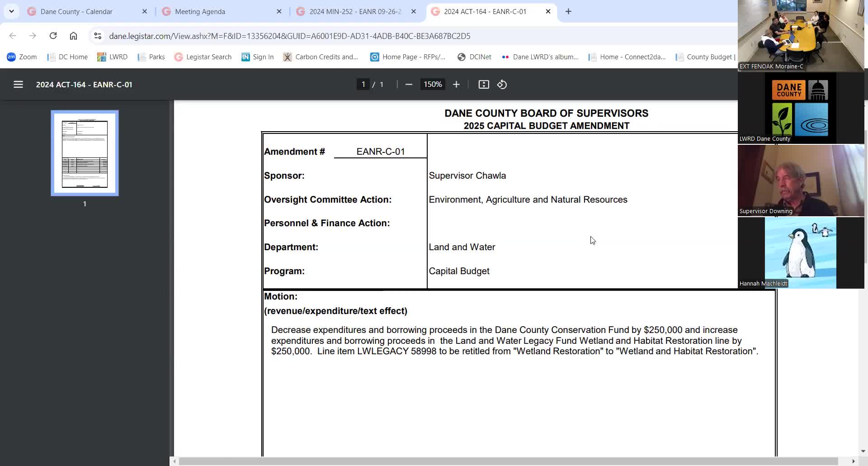This screenshot has width=868, height=466.
Task: Reload the current page
Action: [x=53, y=36]
